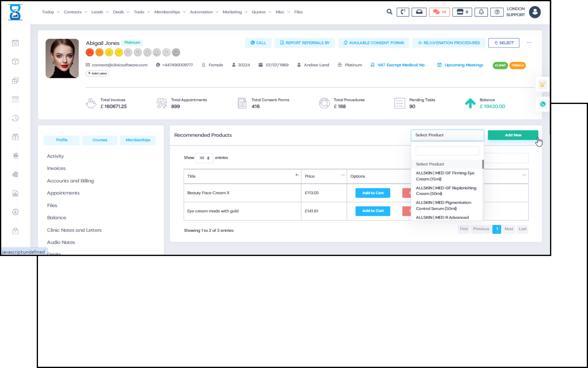This screenshot has width=588, height=368.
Task: Click the search magnifier icon
Action: [389, 12]
